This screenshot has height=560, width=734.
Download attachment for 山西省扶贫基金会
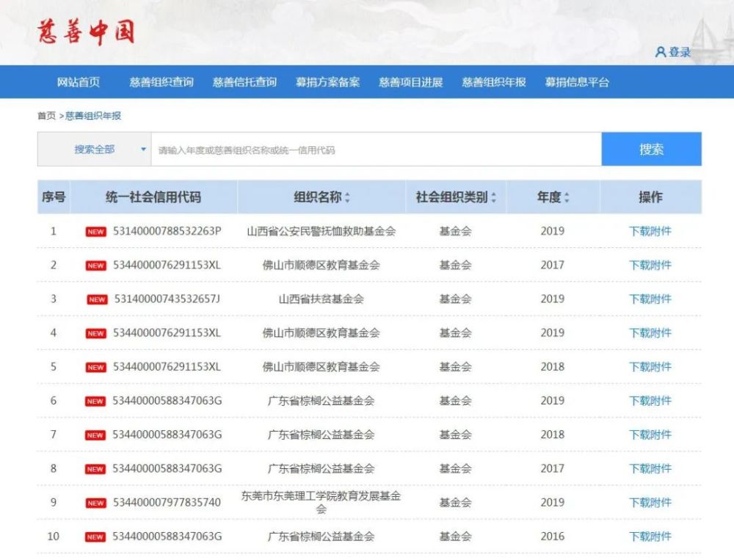pyautogui.click(x=652, y=299)
